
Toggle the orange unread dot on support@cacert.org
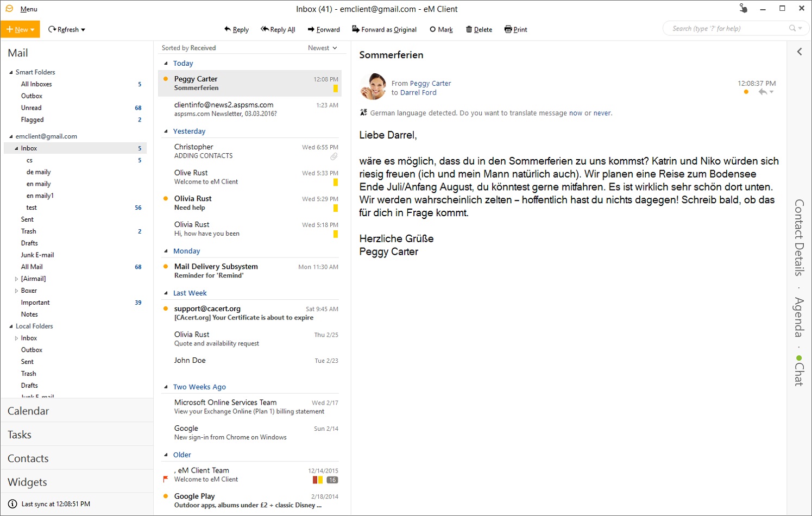pos(165,308)
